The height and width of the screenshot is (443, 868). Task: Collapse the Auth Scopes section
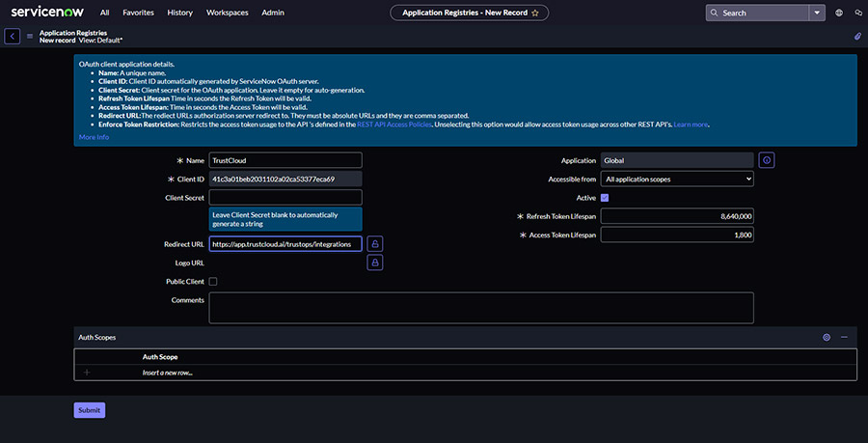pyautogui.click(x=844, y=337)
